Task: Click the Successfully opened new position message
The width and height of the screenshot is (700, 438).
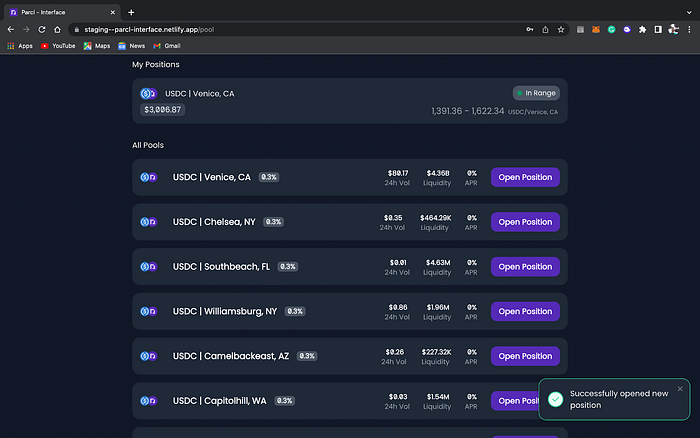Action: point(619,399)
